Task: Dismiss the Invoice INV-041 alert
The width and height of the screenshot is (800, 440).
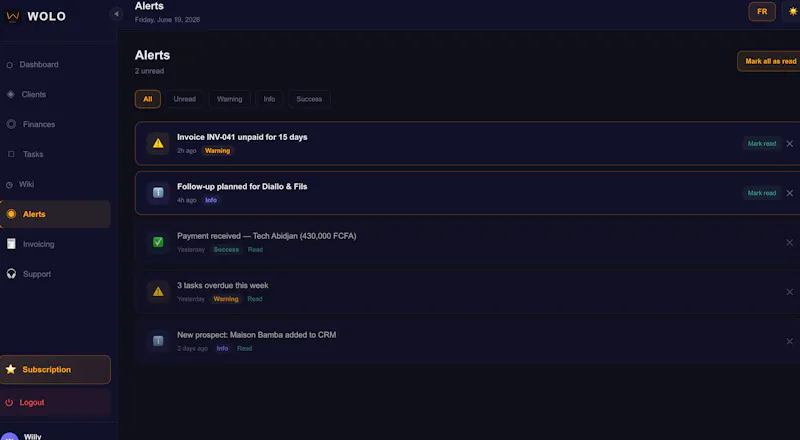Action: click(789, 144)
